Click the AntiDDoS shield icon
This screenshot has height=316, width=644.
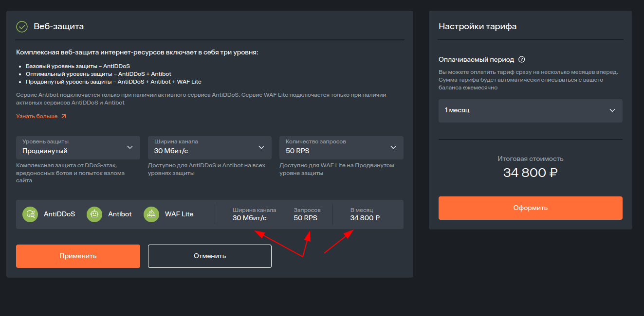(x=30, y=214)
